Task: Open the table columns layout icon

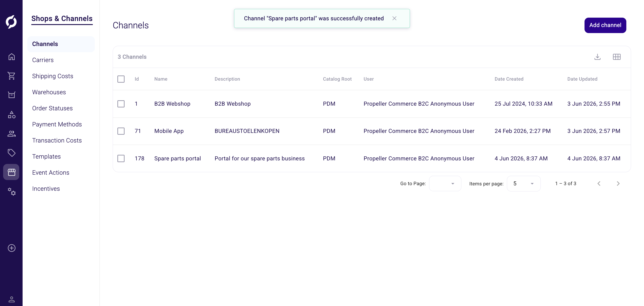Action: pos(616,57)
